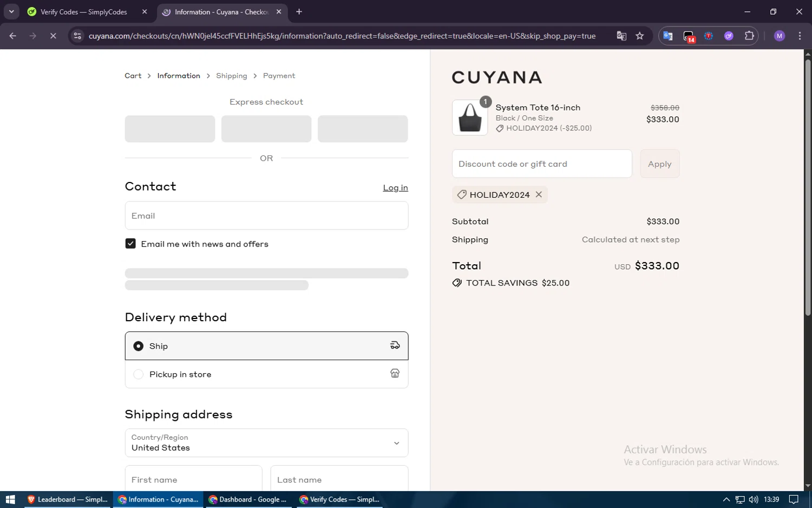Focus the Email input field

[266, 216]
